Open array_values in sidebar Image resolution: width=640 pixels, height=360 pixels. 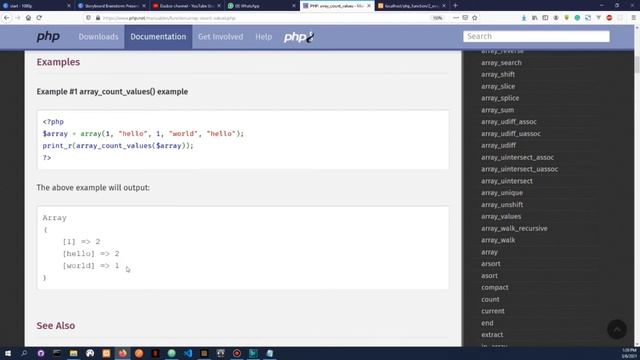click(x=501, y=216)
